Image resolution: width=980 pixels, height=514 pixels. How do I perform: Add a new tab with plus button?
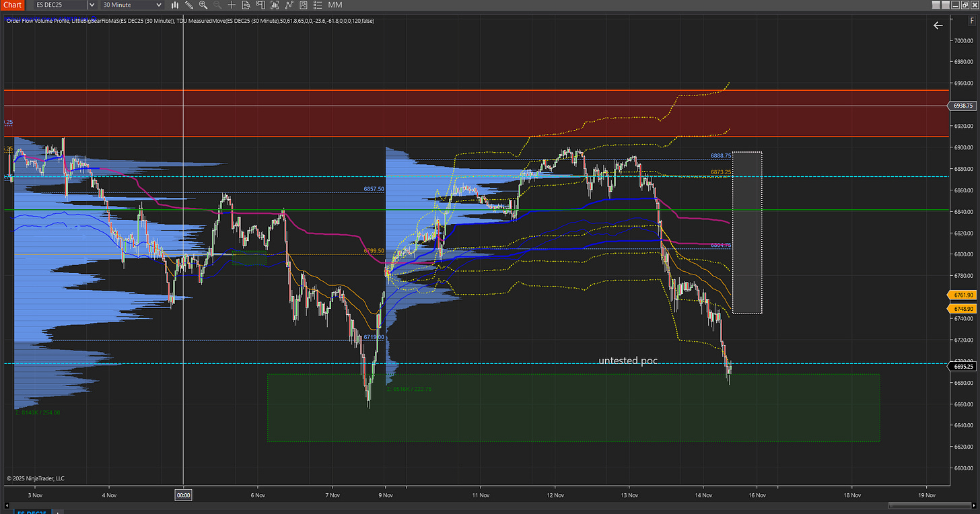pos(58,511)
